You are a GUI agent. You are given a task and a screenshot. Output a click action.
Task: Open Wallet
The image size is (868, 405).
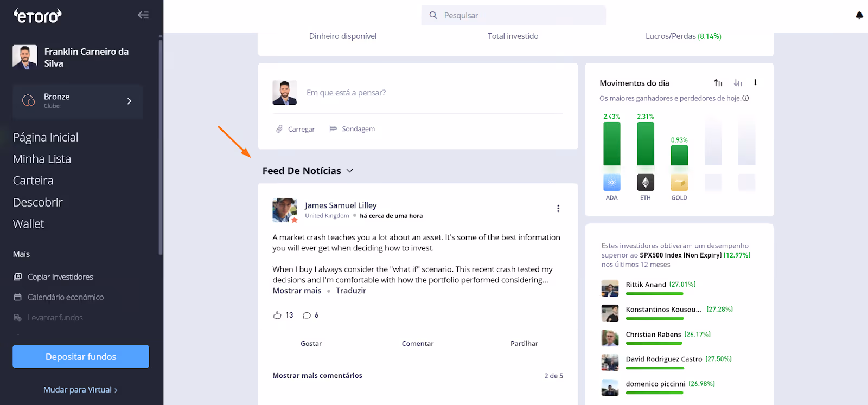click(28, 224)
